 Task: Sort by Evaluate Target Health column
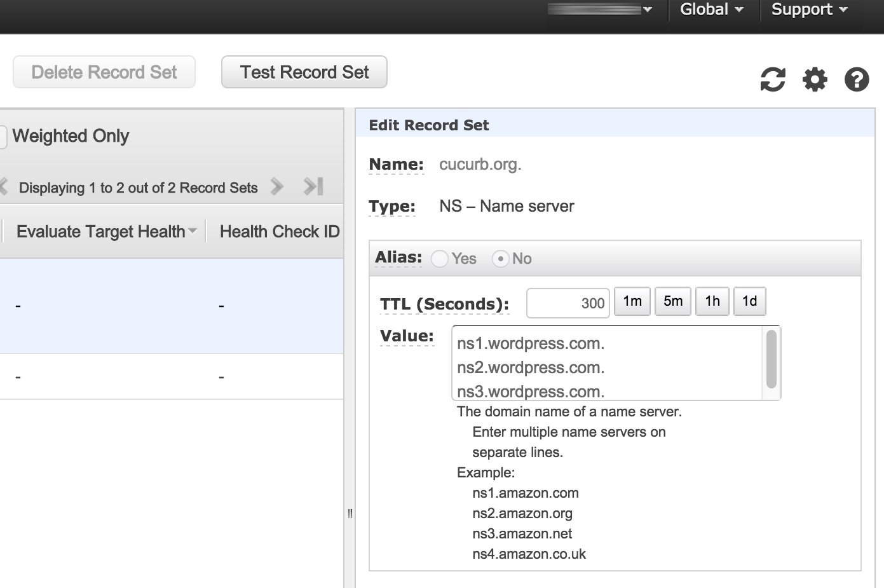tap(102, 232)
